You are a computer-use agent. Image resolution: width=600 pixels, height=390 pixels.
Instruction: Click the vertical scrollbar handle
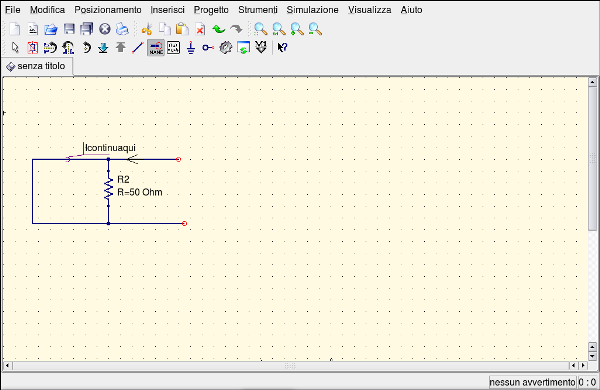click(x=592, y=158)
